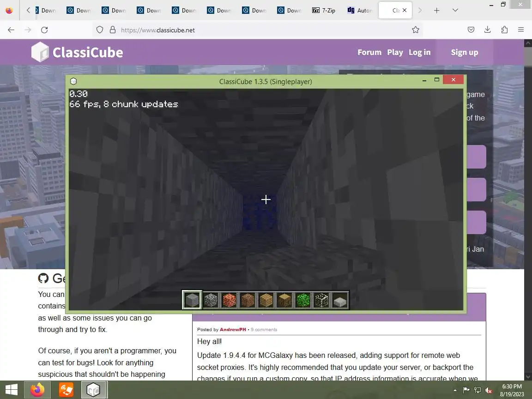Viewport: 532px width, 399px height.
Task: Select the wood log block in hotbar
Action: (x=284, y=300)
